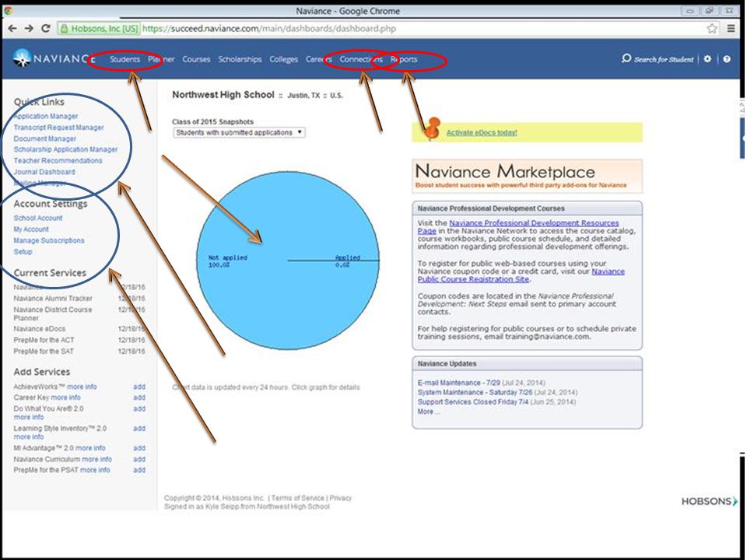Click Naviance Curriculum more info link
This screenshot has height=560, width=747.
click(96, 460)
